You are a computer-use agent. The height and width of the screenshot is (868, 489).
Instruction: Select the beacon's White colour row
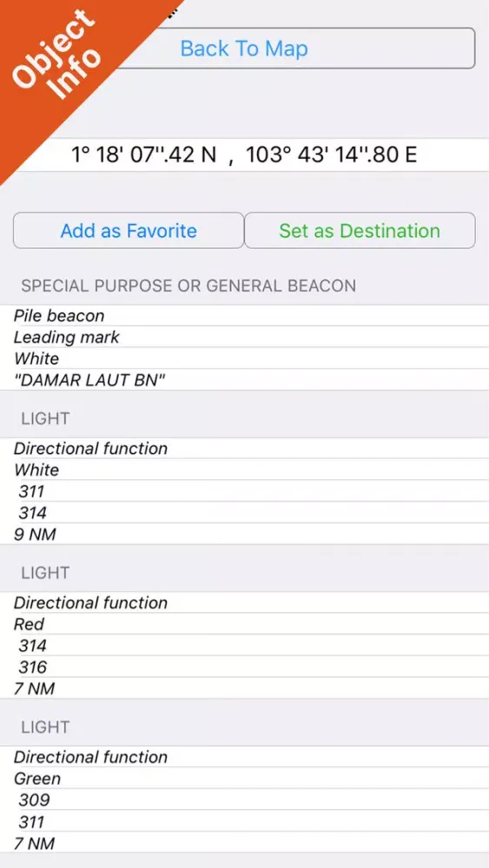[244, 358]
